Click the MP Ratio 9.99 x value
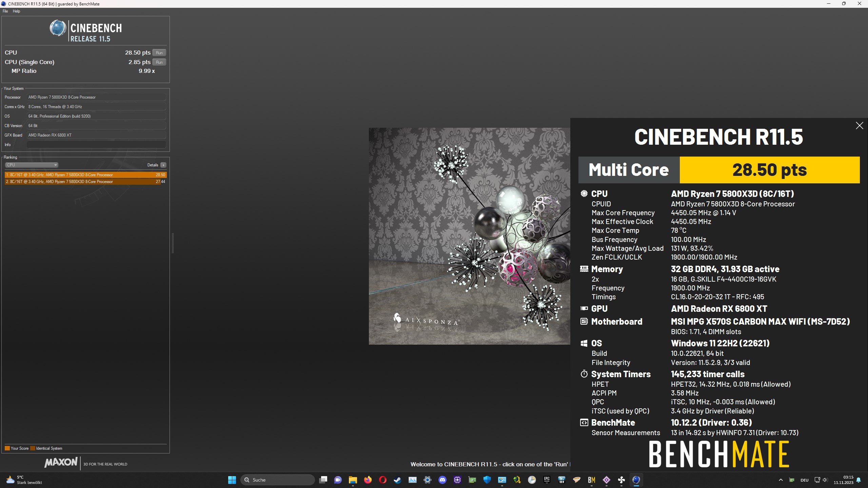The image size is (868, 488). (146, 71)
